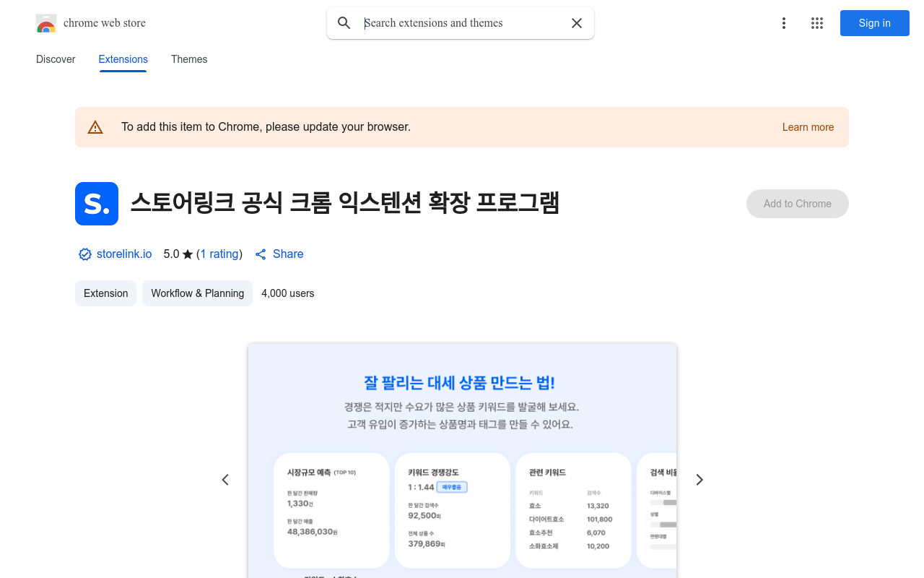Viewport: 924px width, 578px height.
Task: Click the warning triangle icon in banner
Action: 95,127
